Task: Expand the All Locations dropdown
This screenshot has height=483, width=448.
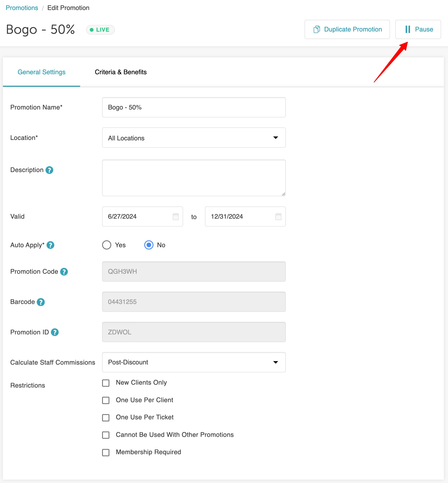Action: tap(194, 138)
